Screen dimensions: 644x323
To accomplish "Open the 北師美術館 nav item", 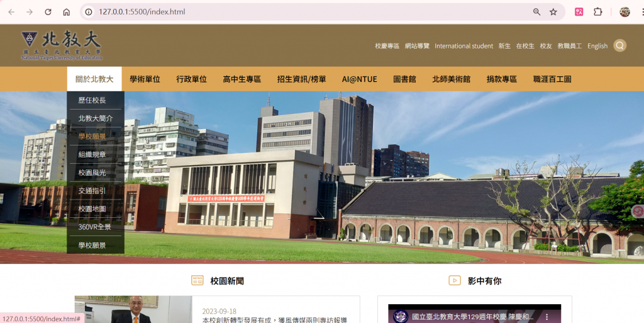I will point(451,79).
